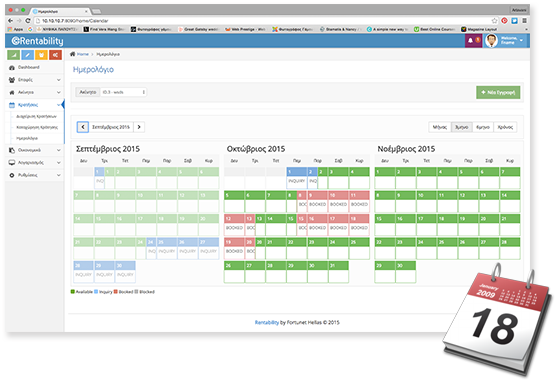Open the Magazine Layout bookmark
The height and width of the screenshot is (380, 555).
pos(479,29)
